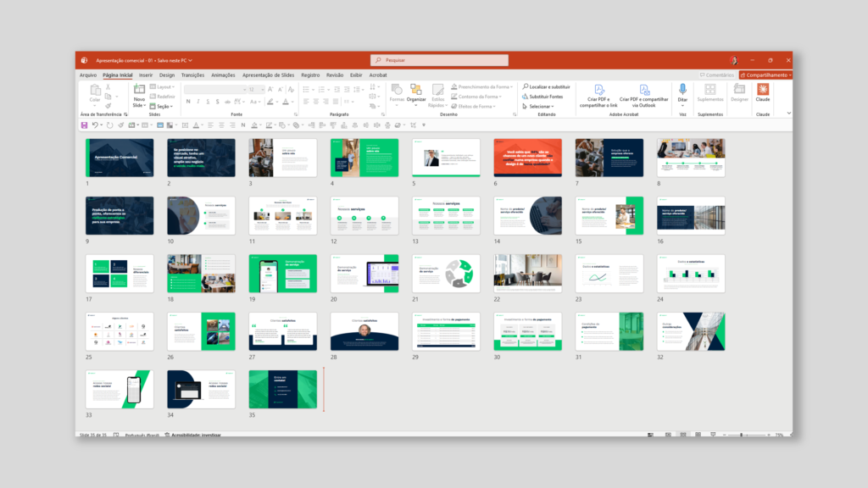Click Acessibilidade: investigar in status bar
The image size is (868, 488).
192,435
